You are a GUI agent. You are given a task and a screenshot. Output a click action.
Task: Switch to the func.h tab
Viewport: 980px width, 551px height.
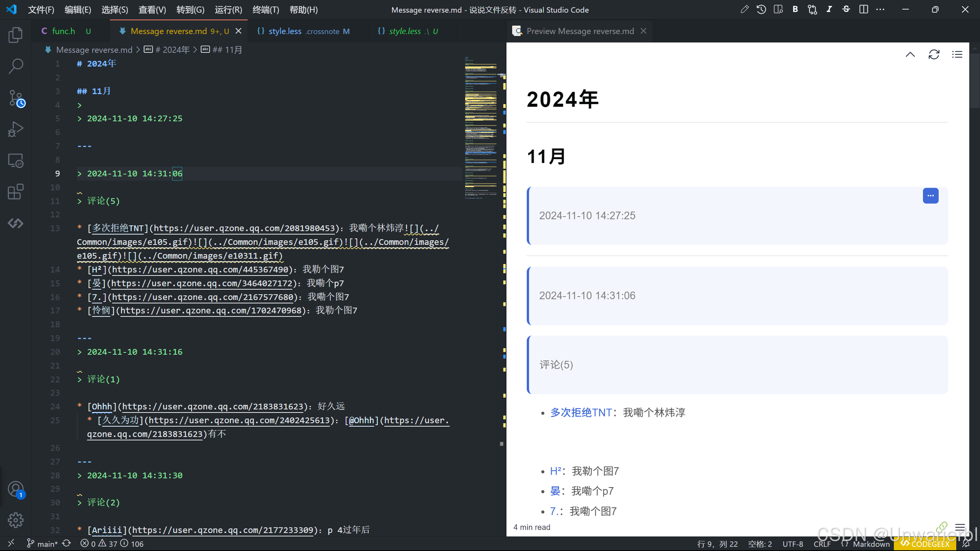pos(64,31)
